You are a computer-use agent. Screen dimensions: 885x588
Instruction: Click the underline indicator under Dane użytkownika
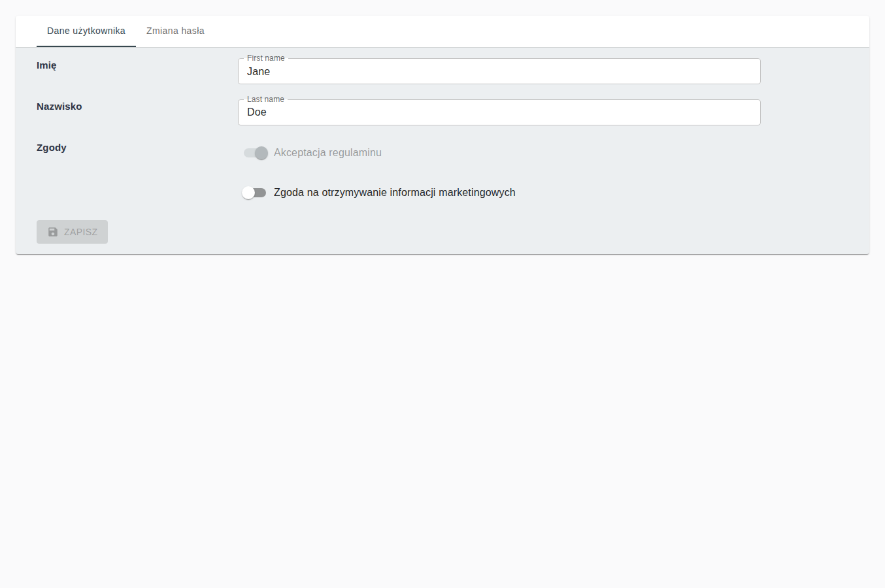click(86, 46)
